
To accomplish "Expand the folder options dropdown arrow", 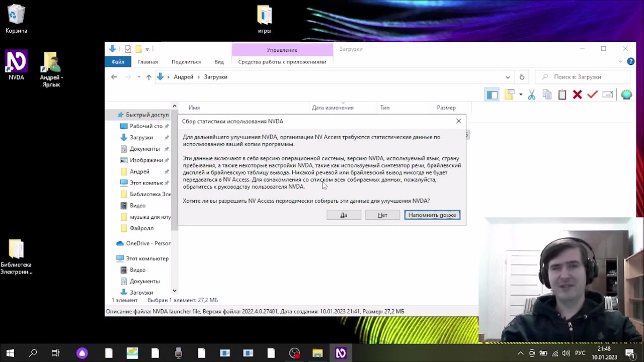I will (x=521, y=95).
